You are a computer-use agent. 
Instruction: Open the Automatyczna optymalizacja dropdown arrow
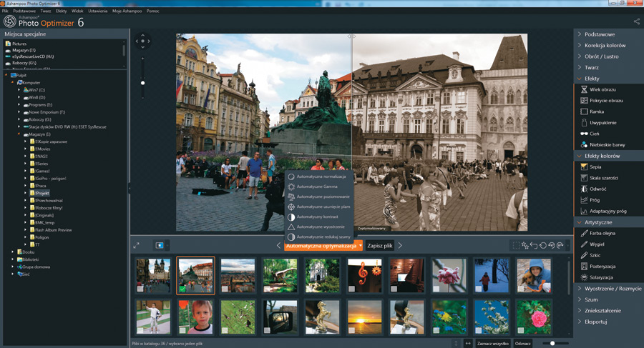[x=361, y=246]
